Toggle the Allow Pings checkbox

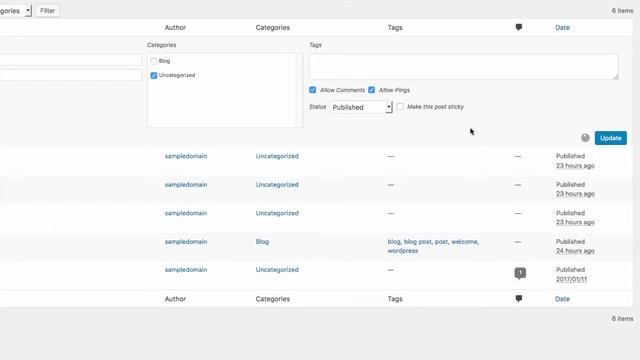371,90
